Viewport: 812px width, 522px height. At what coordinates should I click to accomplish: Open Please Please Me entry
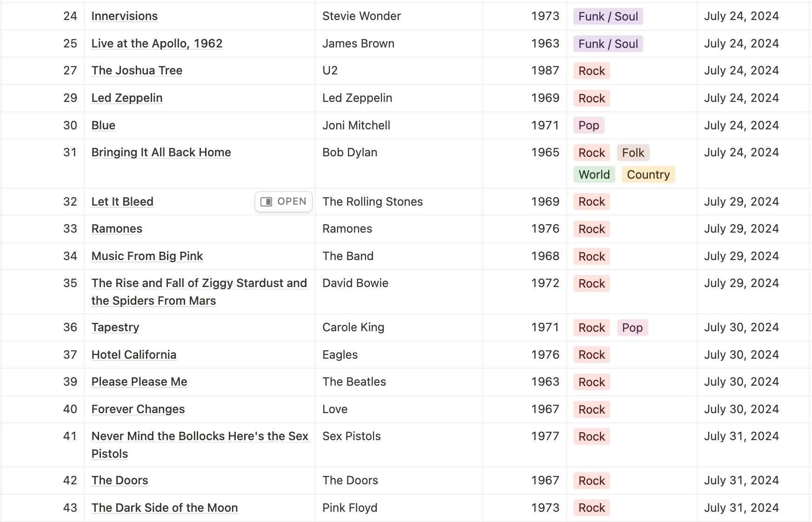139,382
